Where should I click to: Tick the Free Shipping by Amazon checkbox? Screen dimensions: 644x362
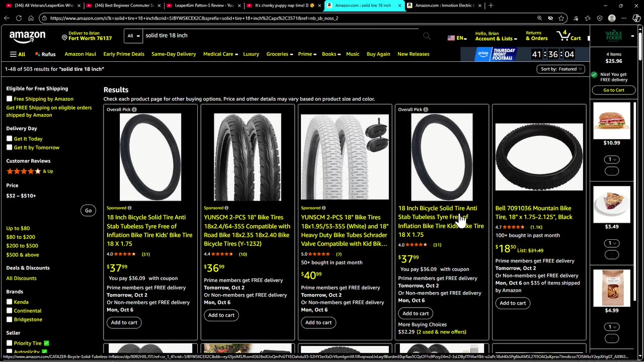[9, 99]
